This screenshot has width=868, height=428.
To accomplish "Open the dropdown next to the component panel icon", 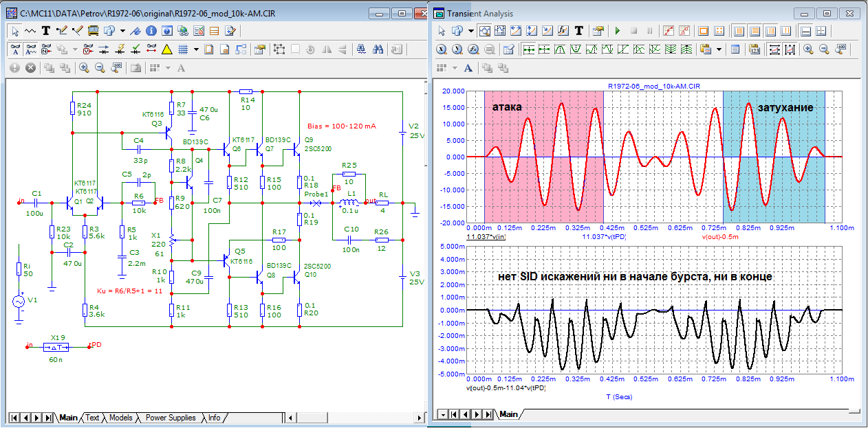I will (x=122, y=31).
